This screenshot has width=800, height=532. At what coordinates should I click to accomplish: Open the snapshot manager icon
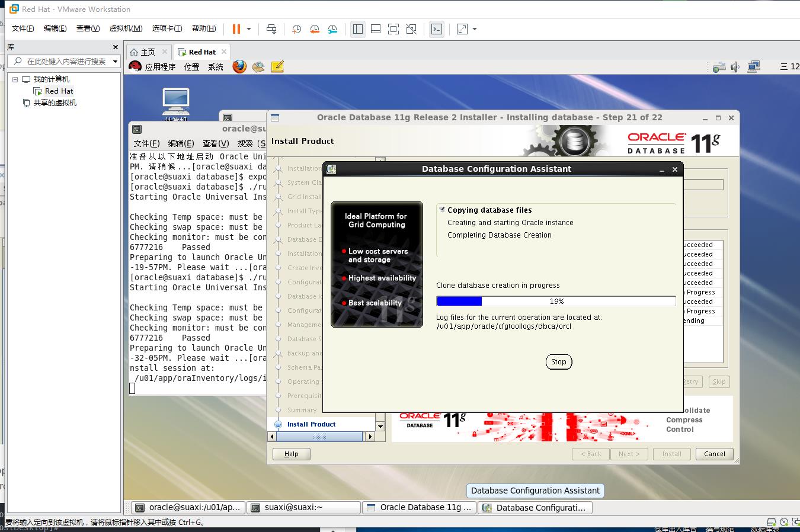point(333,29)
